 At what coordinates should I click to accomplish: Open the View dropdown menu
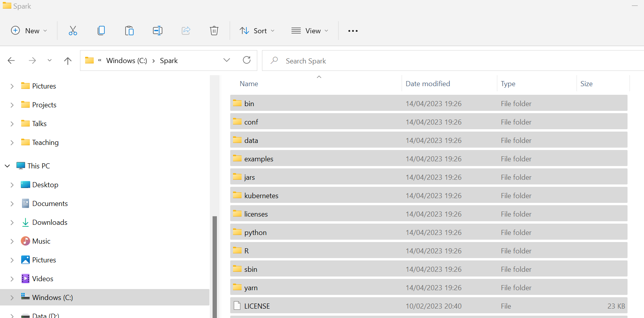point(310,31)
